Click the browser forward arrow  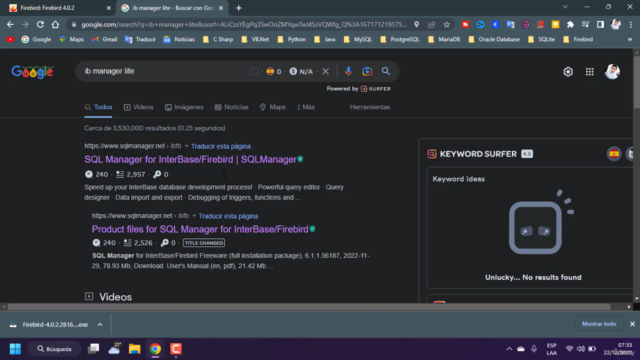pos(25,24)
